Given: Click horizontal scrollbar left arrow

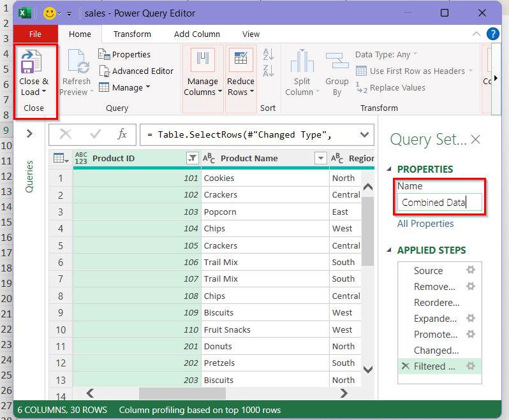Looking at the screenshot, I should point(90,393).
